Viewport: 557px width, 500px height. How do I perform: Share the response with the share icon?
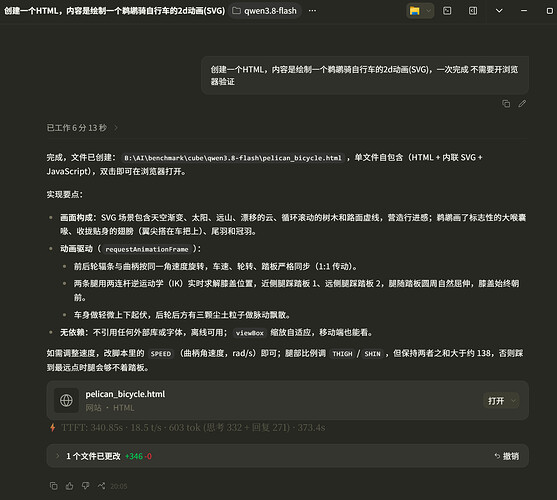click(x=101, y=486)
